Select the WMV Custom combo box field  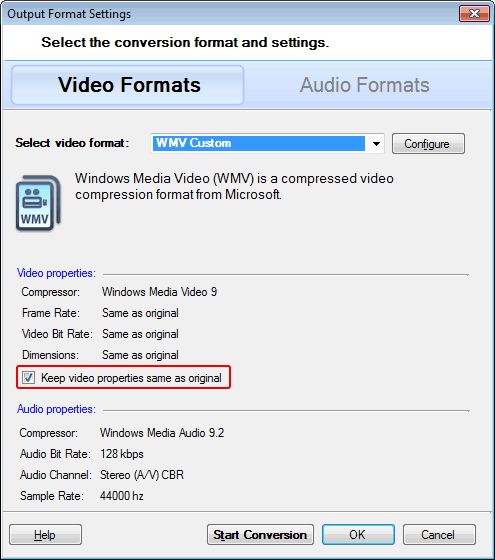[x=267, y=144]
